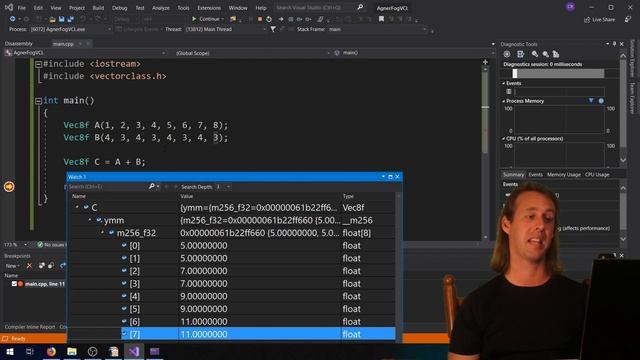Collapse the CPU graph section
640x360 pixels.
(504, 139)
